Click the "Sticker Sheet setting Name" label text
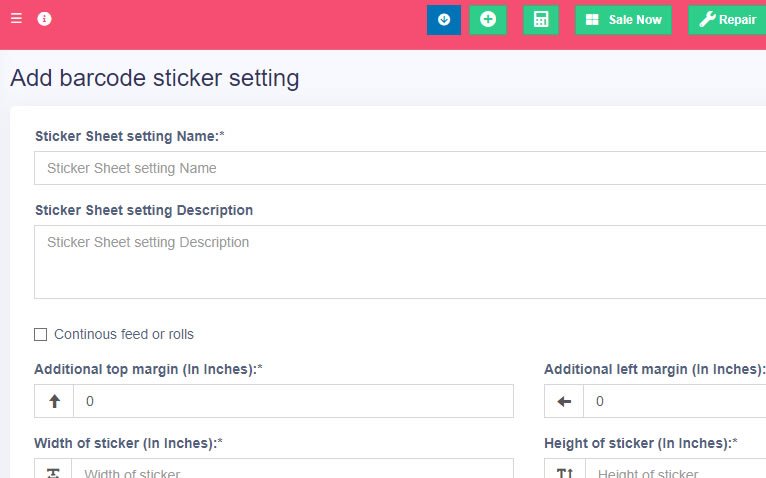766x478 pixels. pyautogui.click(x=128, y=136)
